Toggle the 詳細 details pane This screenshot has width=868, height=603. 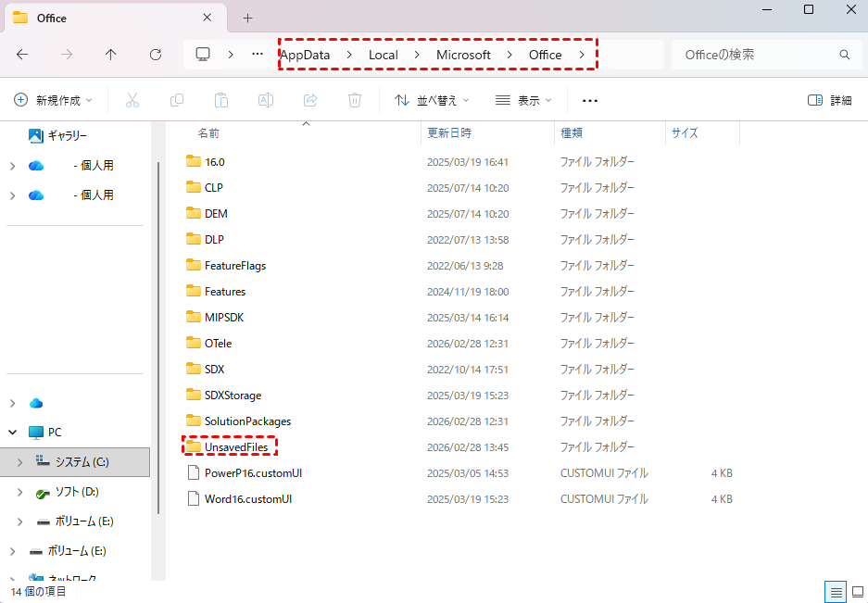click(829, 100)
